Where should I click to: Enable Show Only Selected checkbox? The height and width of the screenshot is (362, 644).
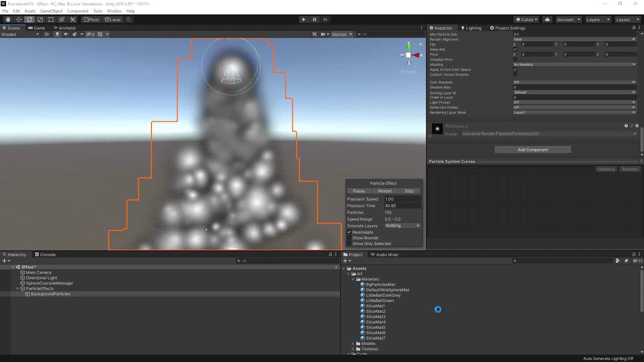349,243
